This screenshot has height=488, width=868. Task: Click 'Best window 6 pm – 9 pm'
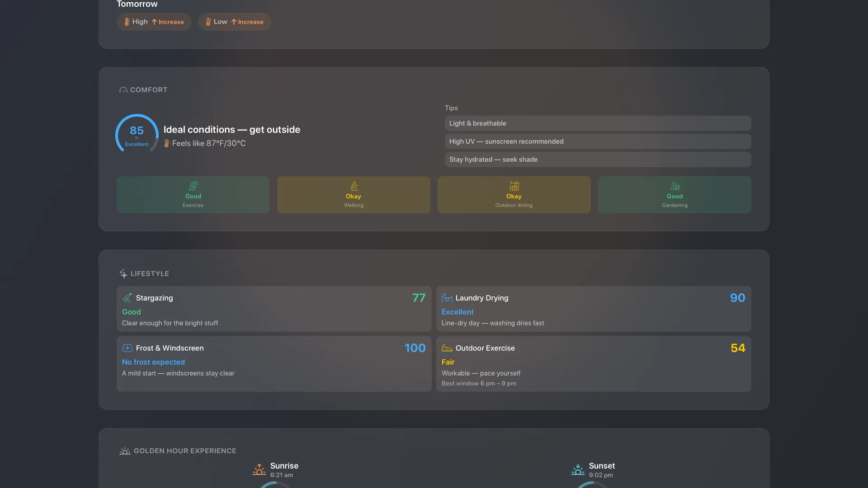(x=479, y=384)
